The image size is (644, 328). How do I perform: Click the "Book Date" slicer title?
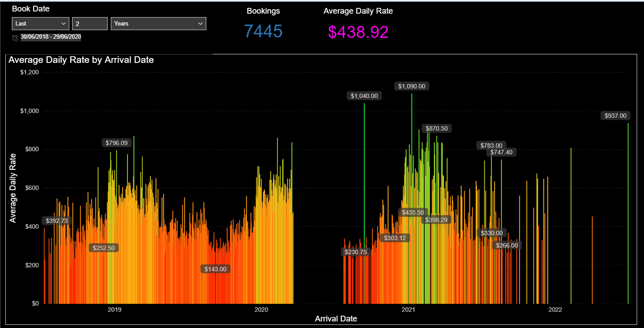point(31,9)
